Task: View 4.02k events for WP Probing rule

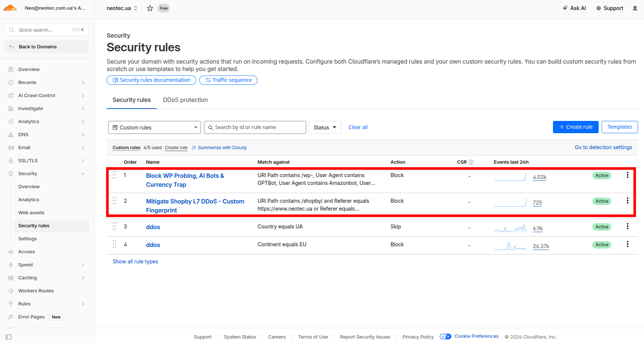Action: [540, 177]
